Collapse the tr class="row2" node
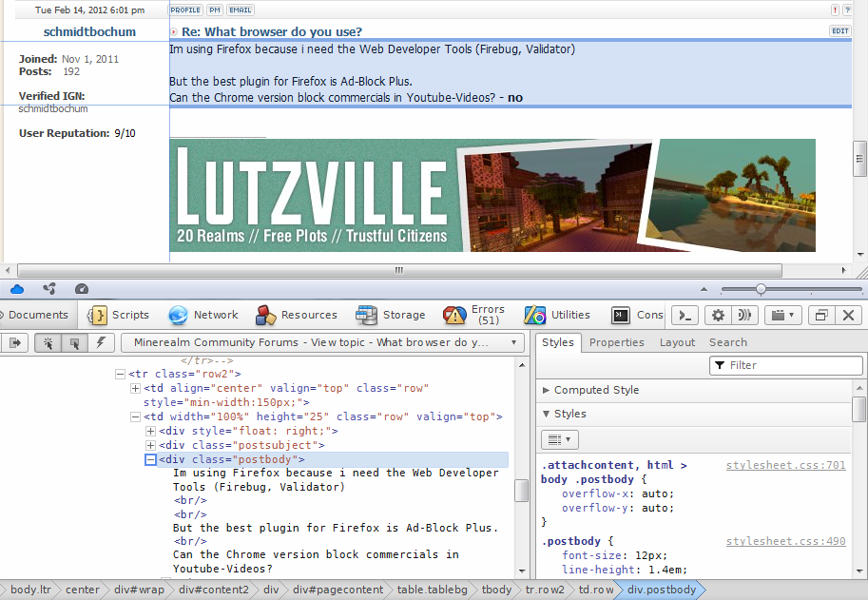Screen dimensions: 868x600 [x=120, y=375]
